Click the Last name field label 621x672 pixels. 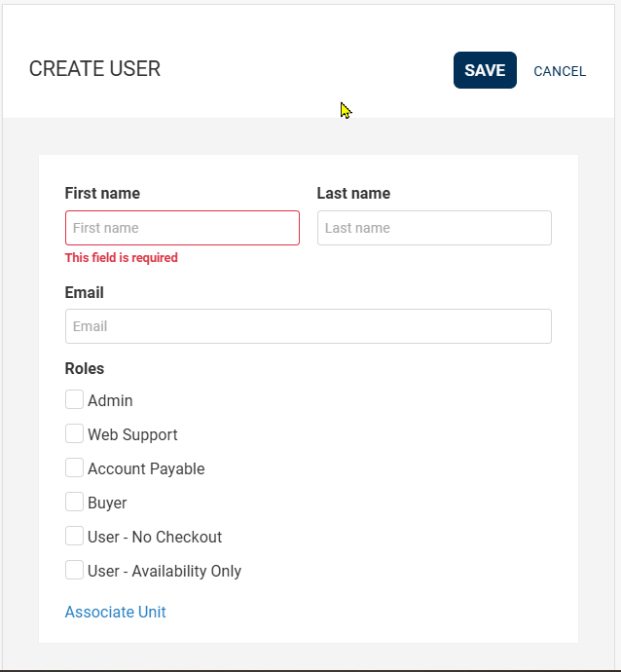pyautogui.click(x=353, y=193)
